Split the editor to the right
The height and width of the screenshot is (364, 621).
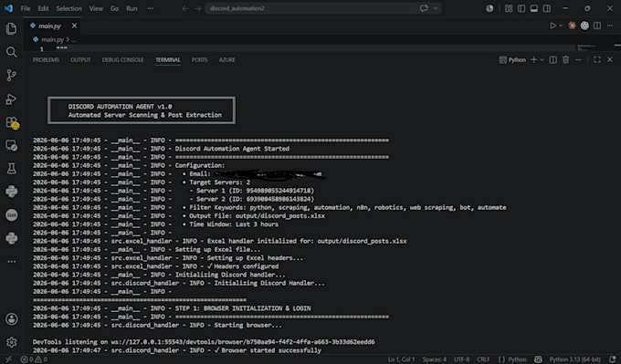click(x=597, y=26)
